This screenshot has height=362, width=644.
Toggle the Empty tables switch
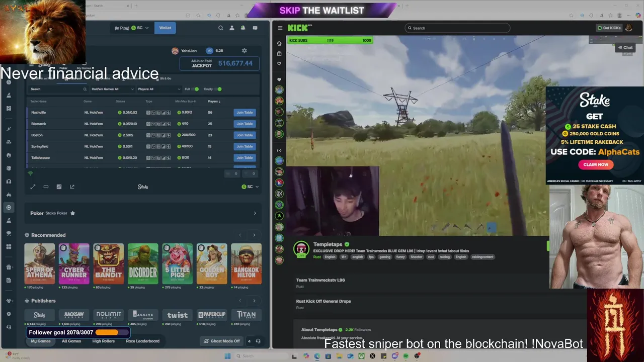tap(219, 89)
